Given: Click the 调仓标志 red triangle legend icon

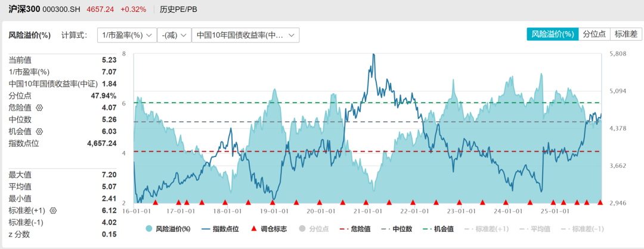Looking at the screenshot, I should (x=253, y=229).
